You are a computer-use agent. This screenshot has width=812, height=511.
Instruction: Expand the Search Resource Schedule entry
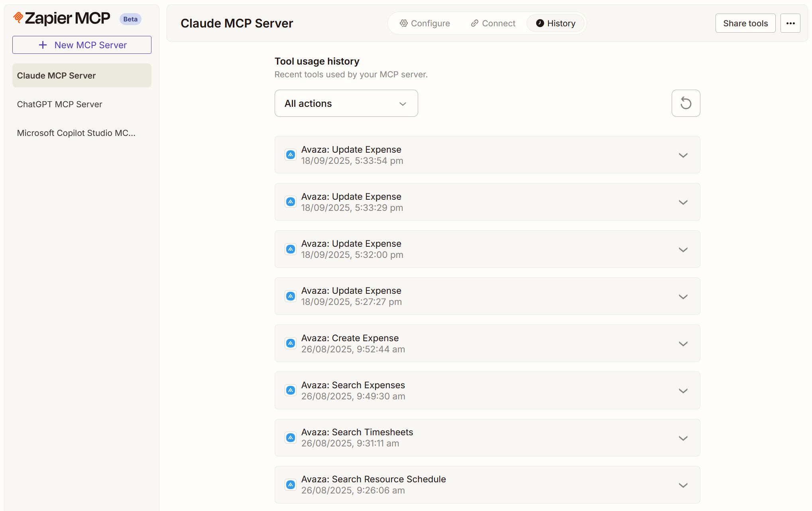(x=683, y=485)
